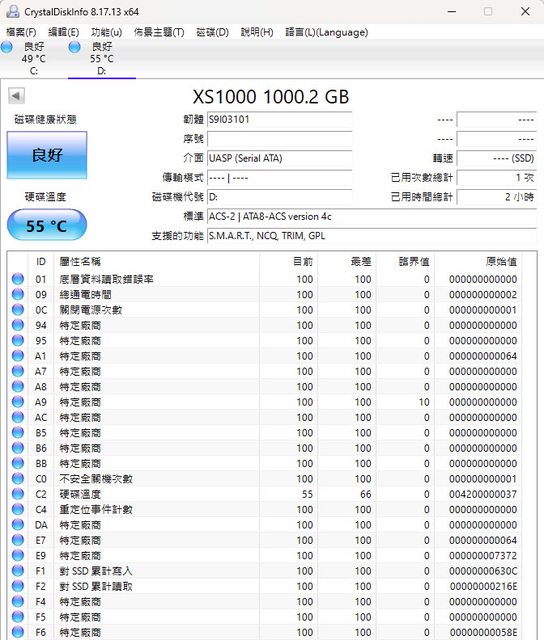Select the 硬碟溫度 attribute row

[264, 494]
